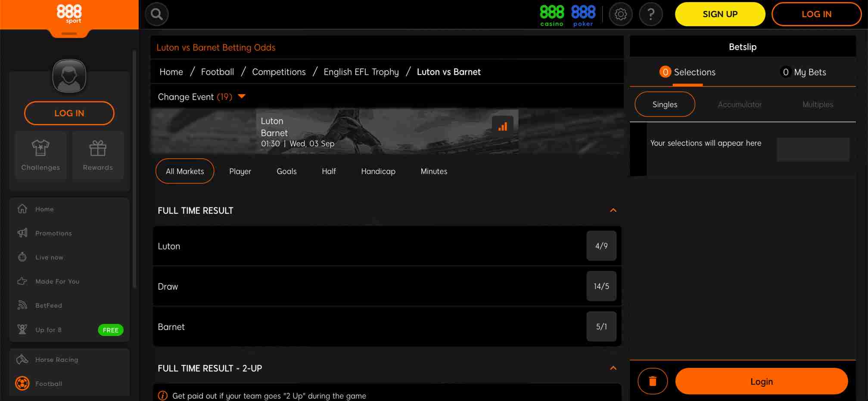Toggle the left sidebar handle under logo
The image size is (868, 401).
(69, 34)
